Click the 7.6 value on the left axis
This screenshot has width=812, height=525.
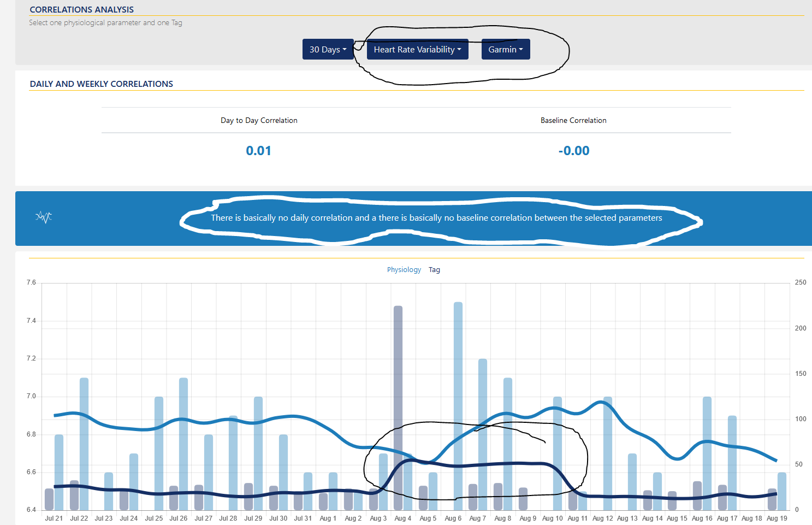point(31,282)
